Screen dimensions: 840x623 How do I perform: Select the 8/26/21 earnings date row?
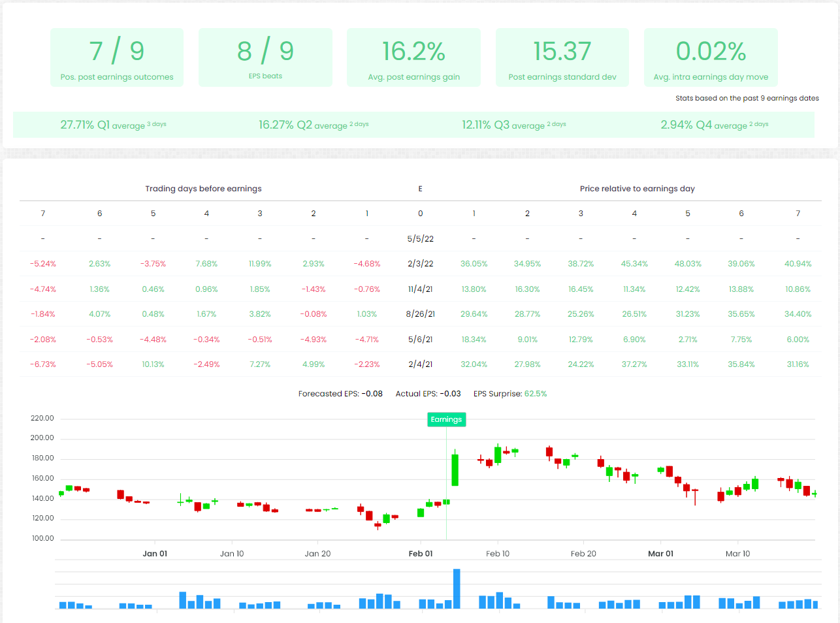tap(420, 314)
